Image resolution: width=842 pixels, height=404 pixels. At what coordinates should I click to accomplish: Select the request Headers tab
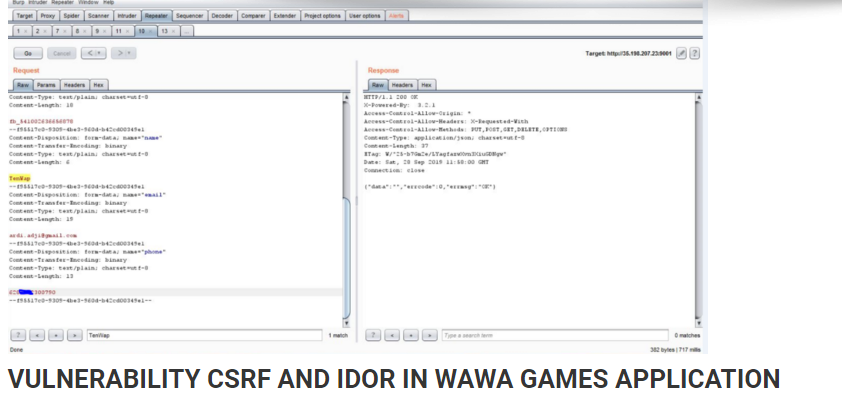coord(74,85)
